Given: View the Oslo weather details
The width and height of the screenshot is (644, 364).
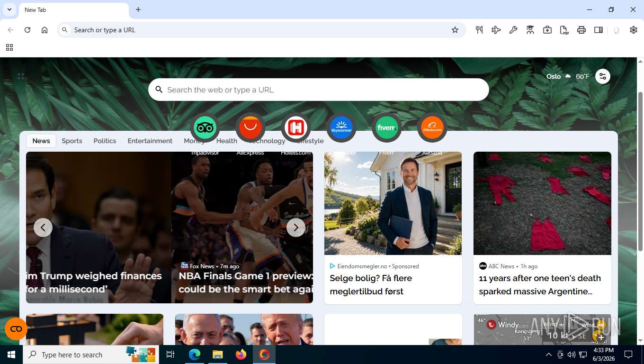Looking at the screenshot, I should [568, 76].
